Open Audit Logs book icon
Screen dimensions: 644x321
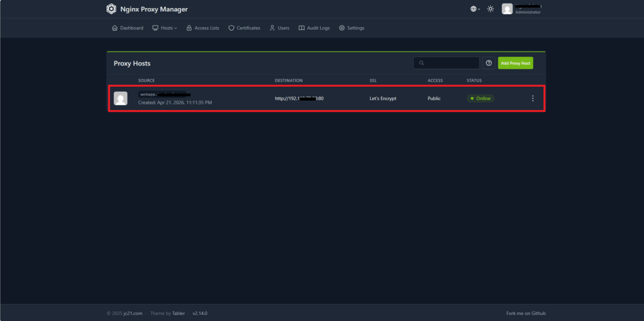pyautogui.click(x=301, y=28)
